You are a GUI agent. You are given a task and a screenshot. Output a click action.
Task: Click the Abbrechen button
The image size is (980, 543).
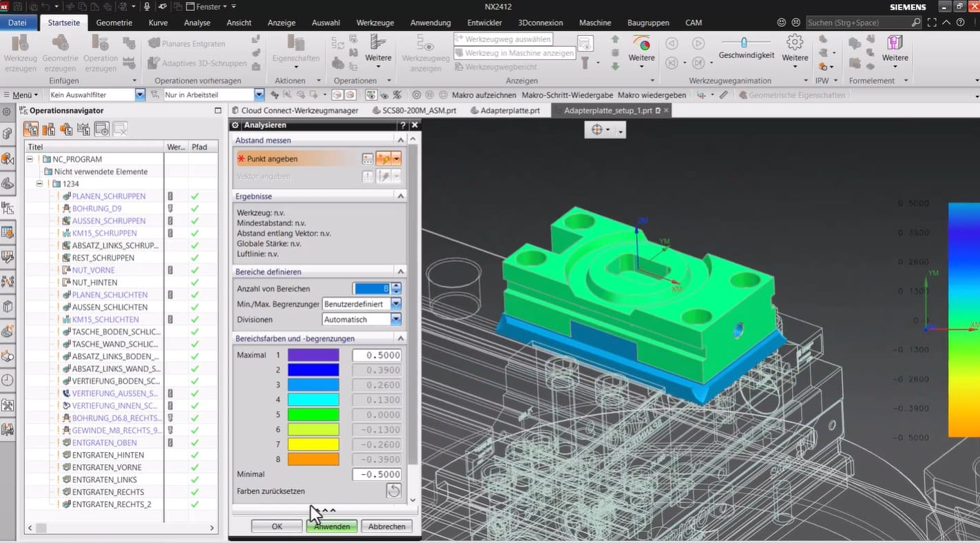pyautogui.click(x=386, y=526)
